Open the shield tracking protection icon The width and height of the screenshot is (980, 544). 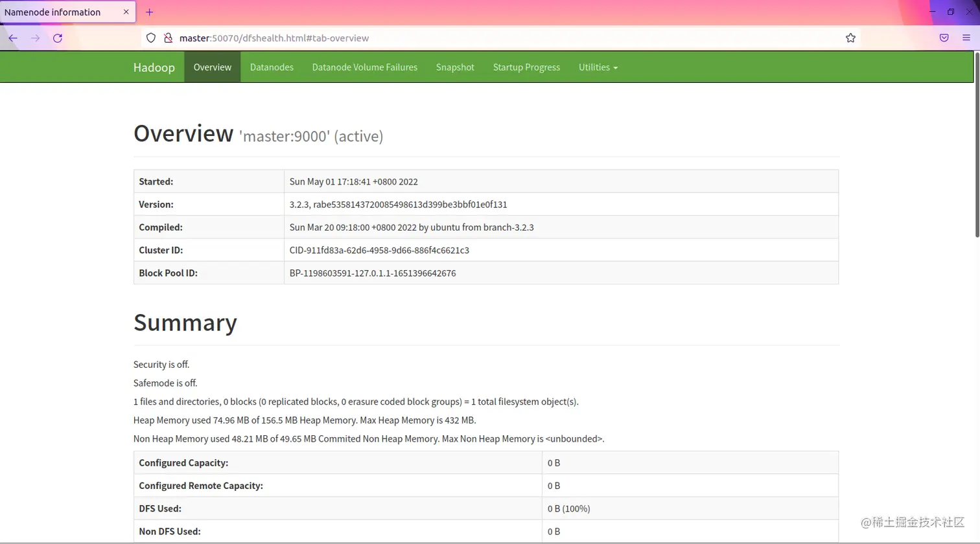(x=151, y=38)
